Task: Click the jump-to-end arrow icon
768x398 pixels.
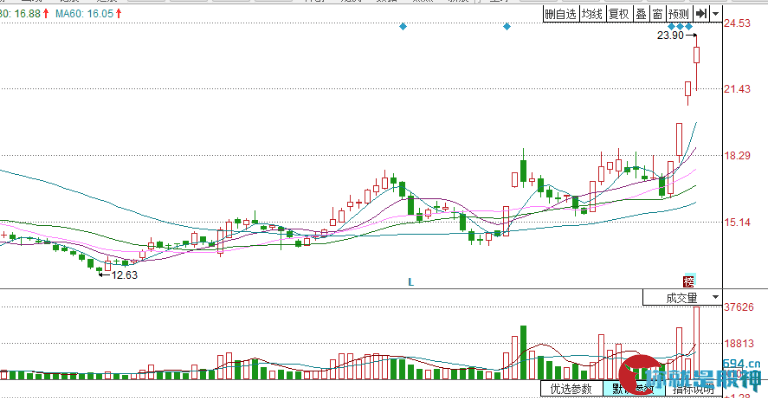Action: pos(701,14)
